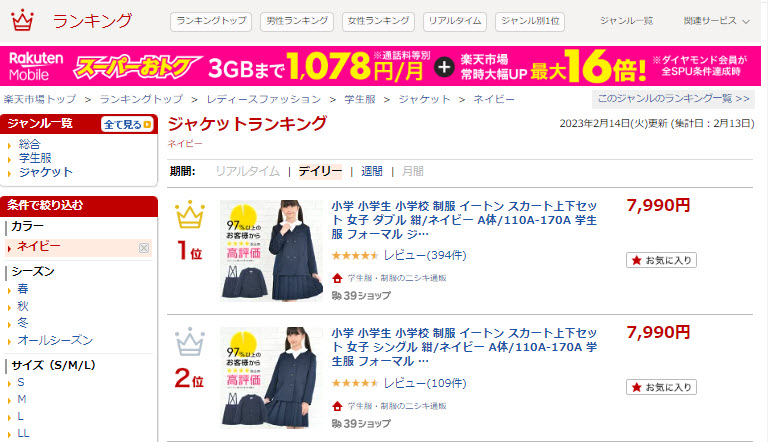Click the Rakuten Mobile pink banner
This screenshot has height=442, width=768.
click(x=381, y=66)
